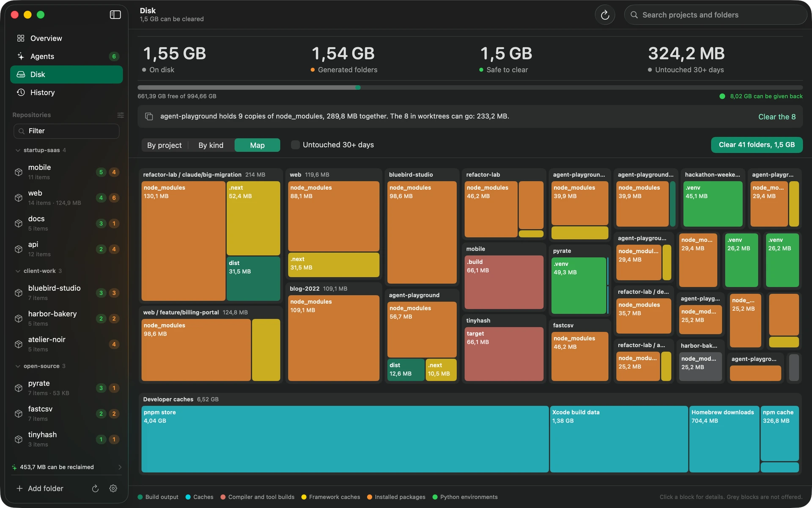Select the mobile .build 66,1 MB block
Screen dimensions: 812x508
tap(504, 282)
